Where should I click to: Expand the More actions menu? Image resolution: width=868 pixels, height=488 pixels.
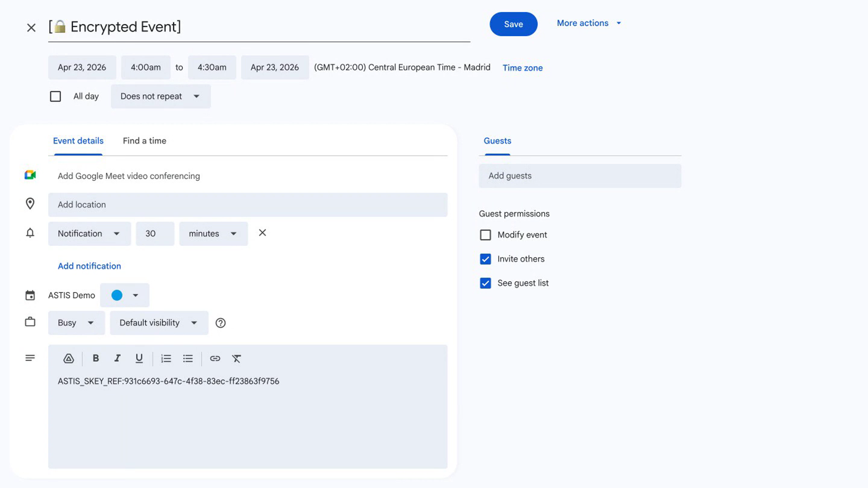pos(589,23)
